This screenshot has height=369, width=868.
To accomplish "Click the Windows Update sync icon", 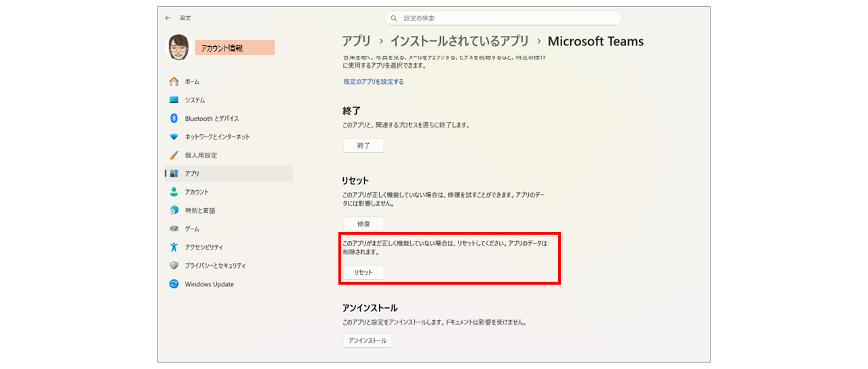I will click(x=174, y=284).
